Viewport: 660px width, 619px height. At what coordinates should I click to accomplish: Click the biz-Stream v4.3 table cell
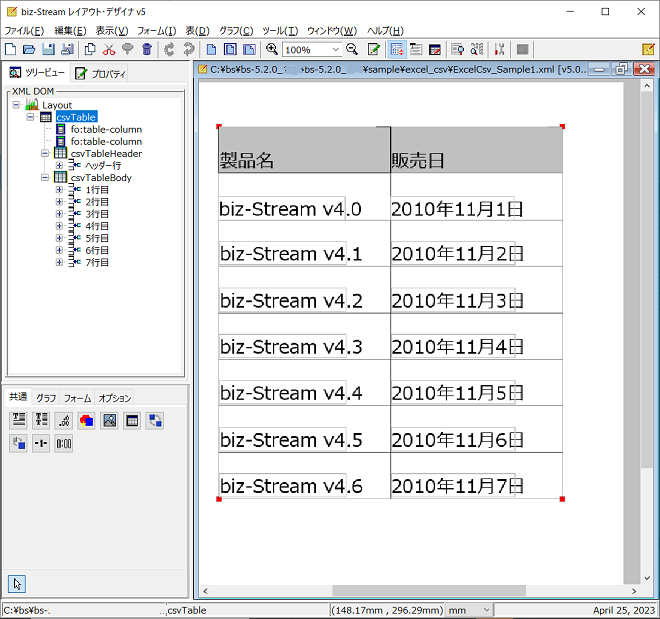coord(304,337)
